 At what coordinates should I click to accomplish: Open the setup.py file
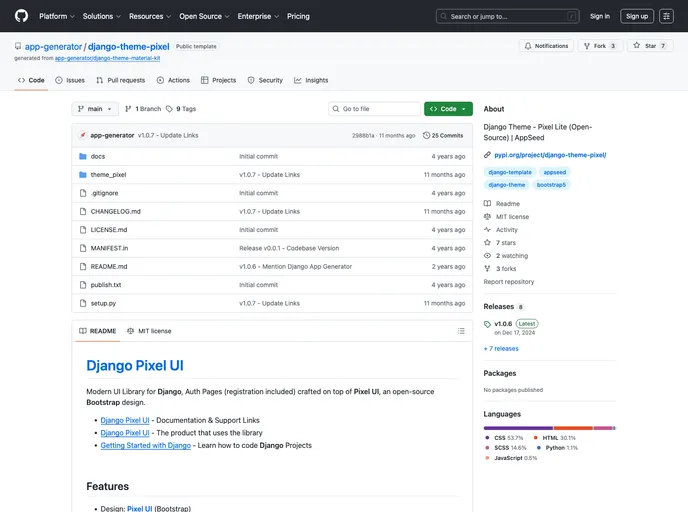(x=103, y=304)
